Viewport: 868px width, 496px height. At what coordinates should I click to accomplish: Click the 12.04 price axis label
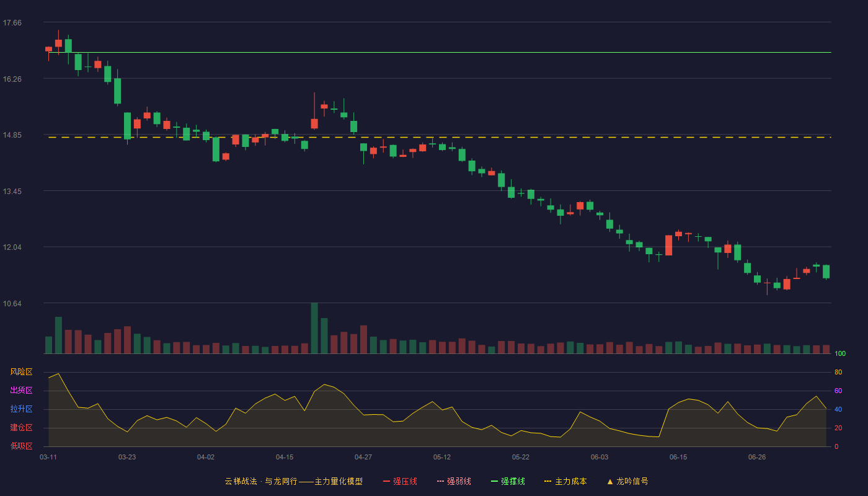(x=12, y=247)
